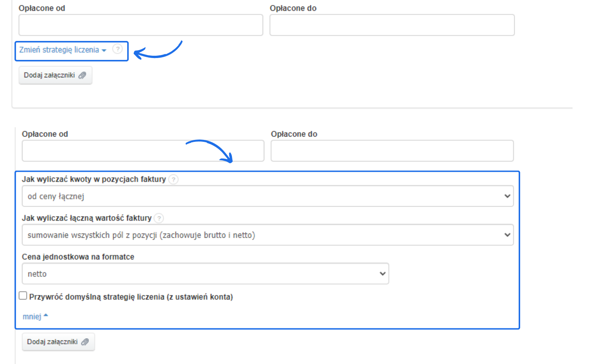The width and height of the screenshot is (609, 364).
Task: Click the paperclip icon in the upper attachments button
Action: [82, 75]
